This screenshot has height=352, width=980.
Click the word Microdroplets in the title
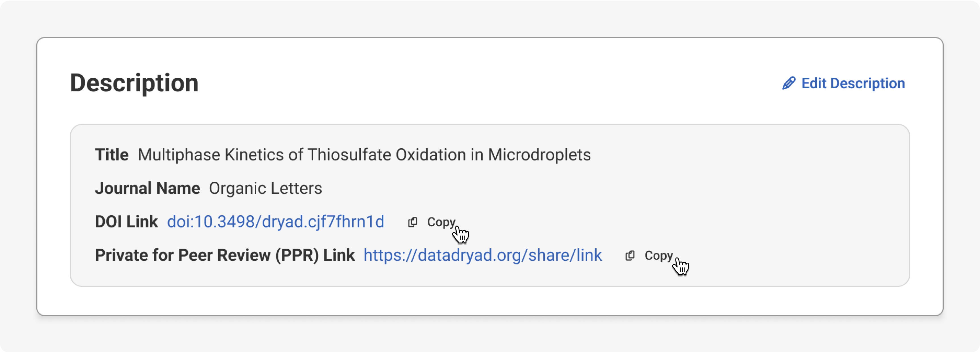(x=539, y=155)
